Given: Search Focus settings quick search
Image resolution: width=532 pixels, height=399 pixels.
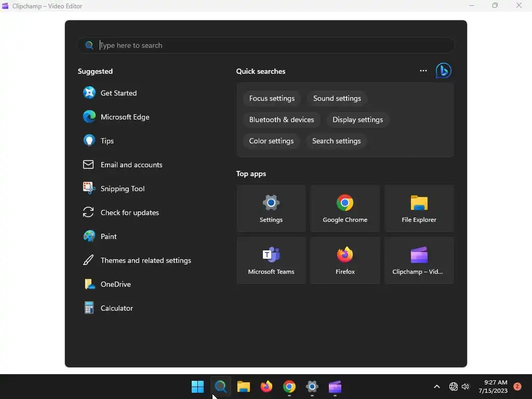Looking at the screenshot, I should click(x=272, y=98).
